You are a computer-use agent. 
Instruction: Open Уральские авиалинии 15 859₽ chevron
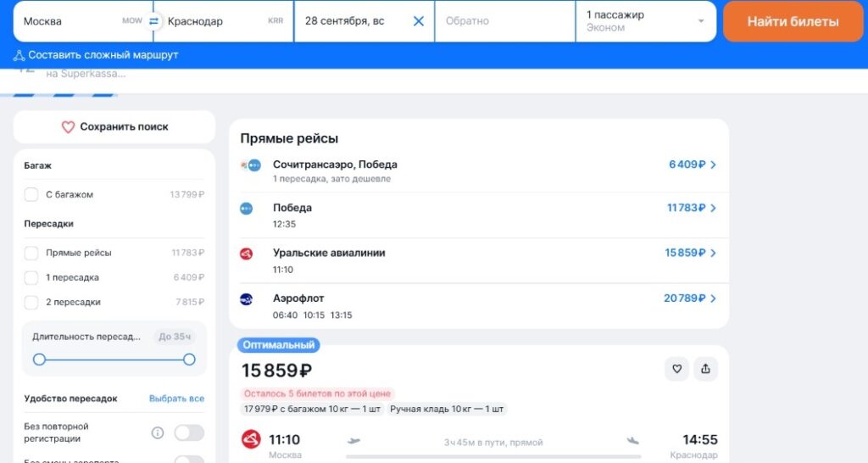tap(713, 253)
